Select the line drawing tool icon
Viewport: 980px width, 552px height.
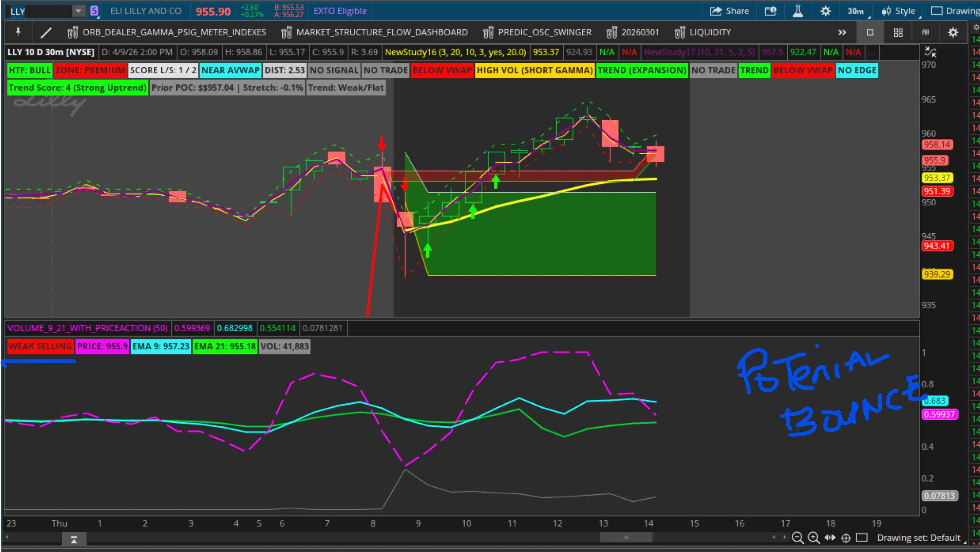click(x=46, y=33)
